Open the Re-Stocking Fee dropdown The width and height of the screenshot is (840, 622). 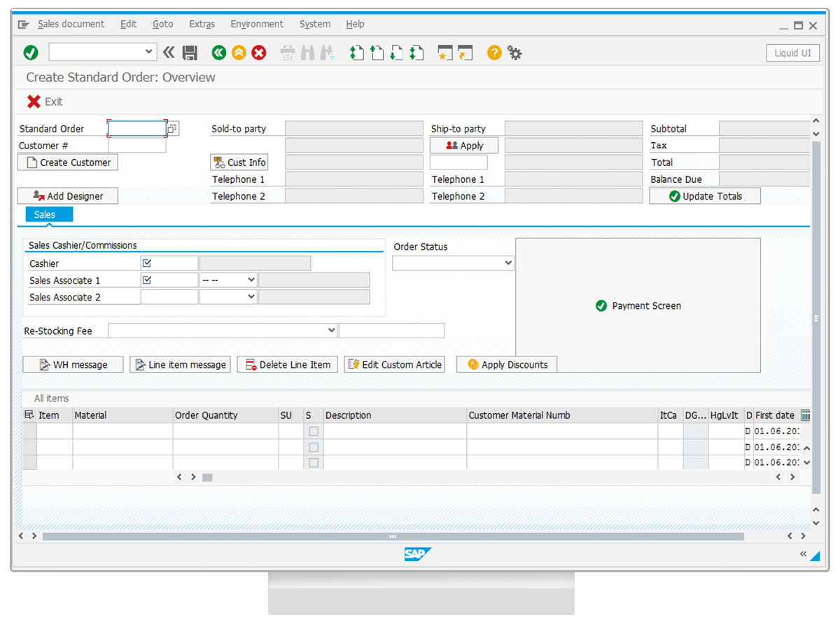[x=331, y=331]
